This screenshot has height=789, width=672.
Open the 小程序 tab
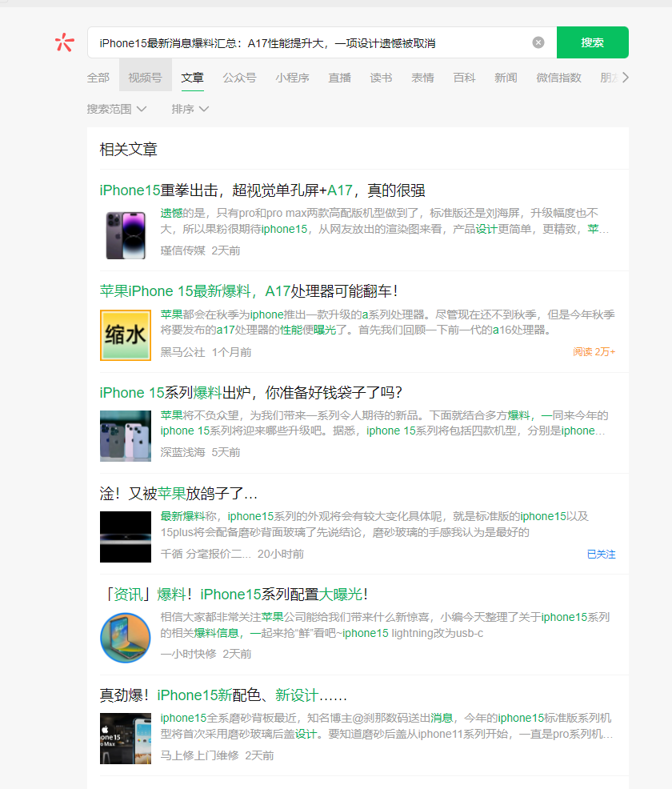[x=292, y=78]
